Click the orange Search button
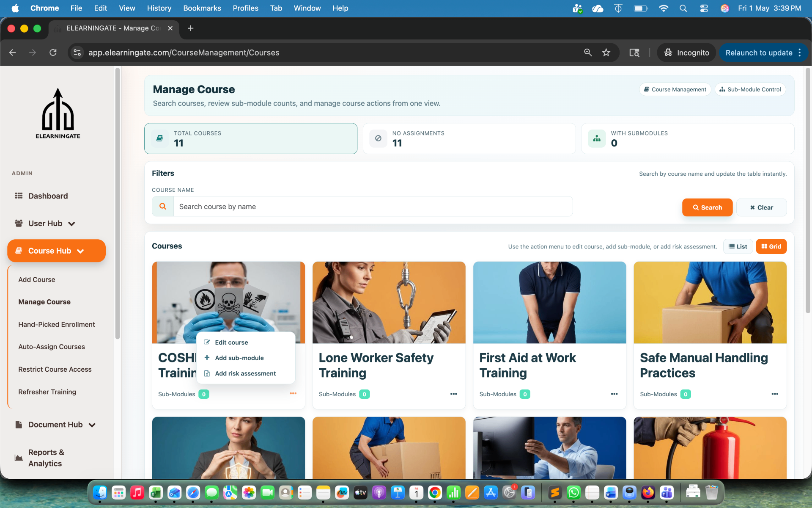Viewport: 812px width, 508px height. 707,207
